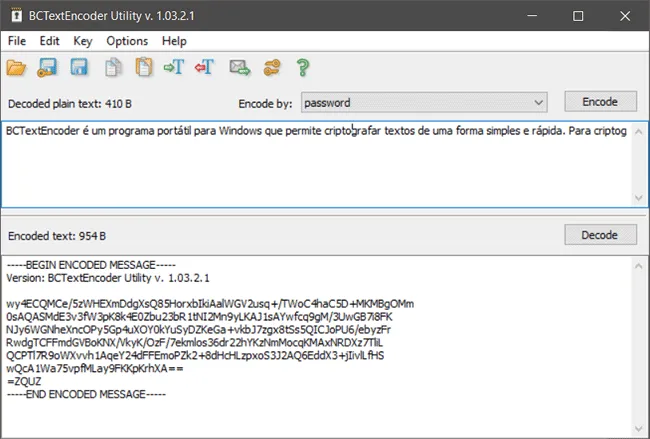Click the encoded line starting with 'RwdgTCFFmdGV'
The width and height of the screenshot is (650, 439).
click(194, 342)
